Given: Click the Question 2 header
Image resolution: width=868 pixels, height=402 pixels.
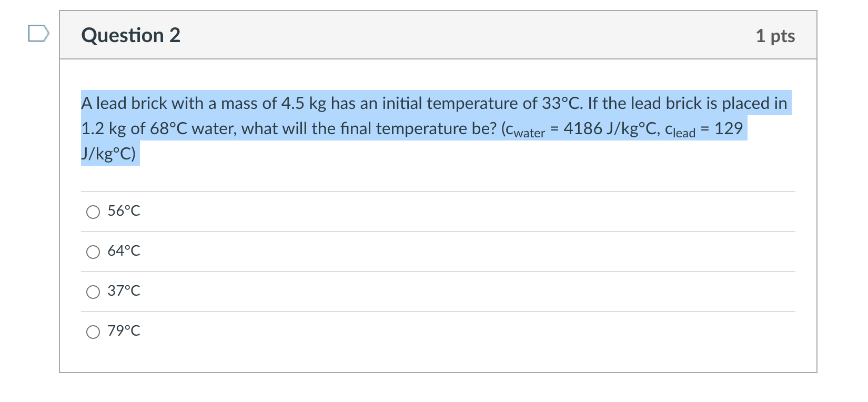Looking at the screenshot, I should 130,35.
